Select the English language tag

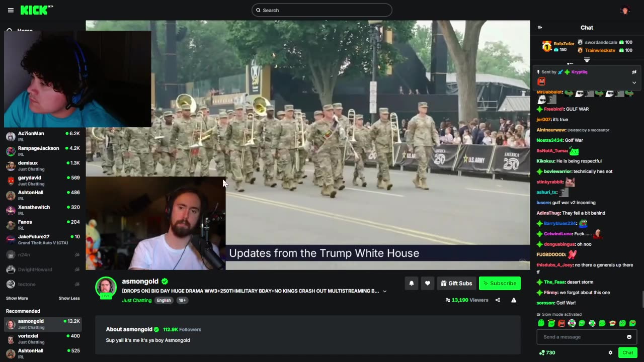[x=164, y=300]
